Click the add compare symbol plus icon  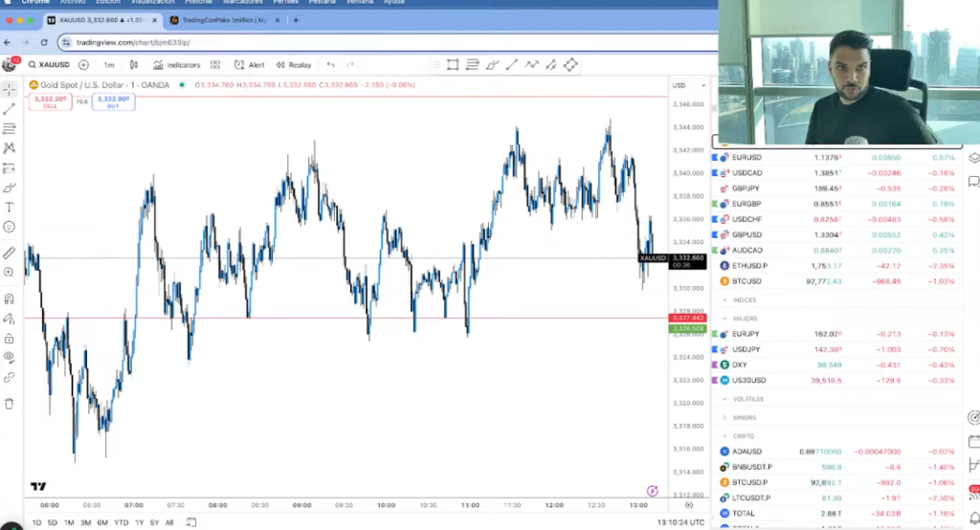(x=84, y=64)
